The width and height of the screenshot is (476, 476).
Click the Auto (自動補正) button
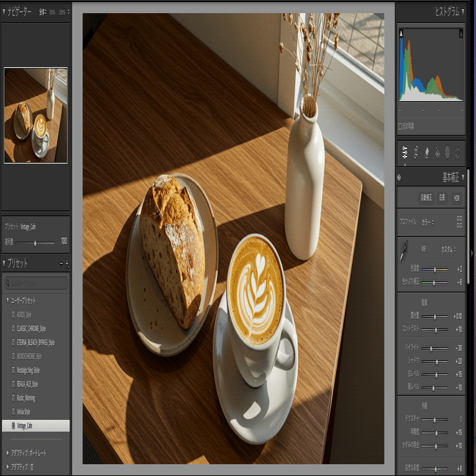click(426, 198)
